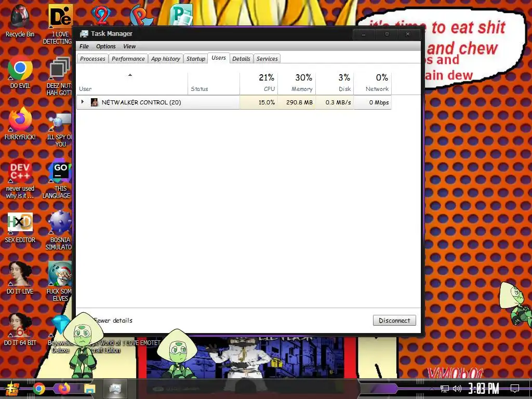Screen dimensions: 532x399
Task: Click the Task Manager title bar
Action: coord(214,34)
